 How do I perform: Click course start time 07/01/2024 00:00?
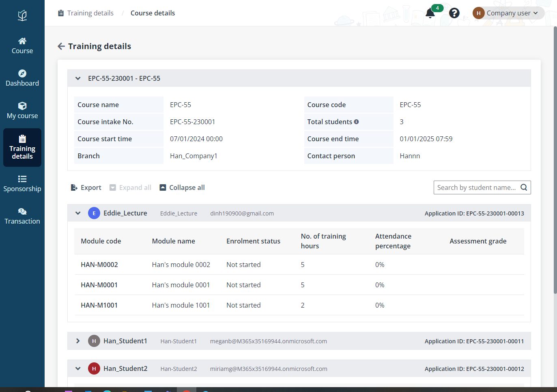pos(196,139)
